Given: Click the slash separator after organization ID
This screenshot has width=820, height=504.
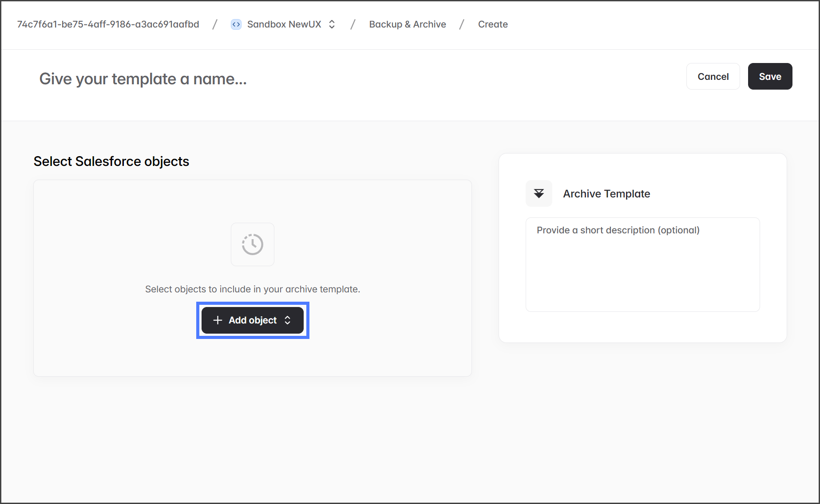Looking at the screenshot, I should point(215,24).
